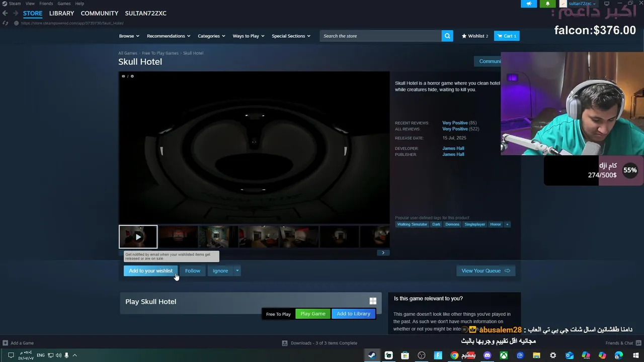Click the Steam forward navigation arrow
This screenshot has height=362, width=644.
pos(16,13)
